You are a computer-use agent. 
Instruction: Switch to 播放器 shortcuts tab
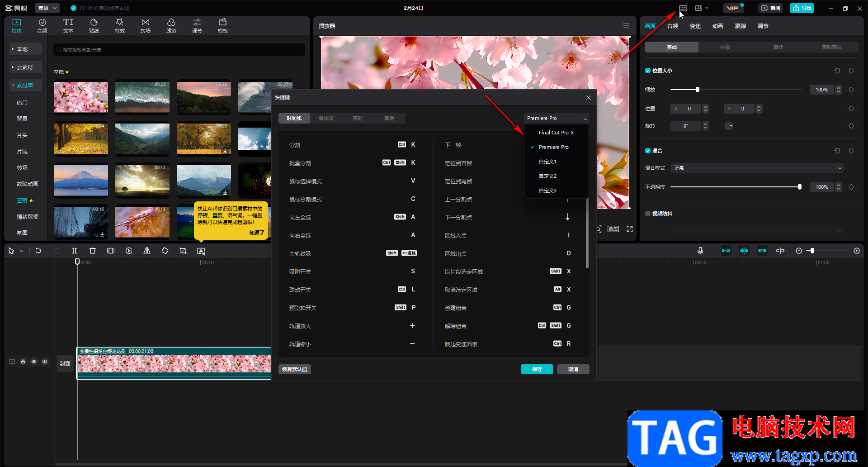pos(325,118)
